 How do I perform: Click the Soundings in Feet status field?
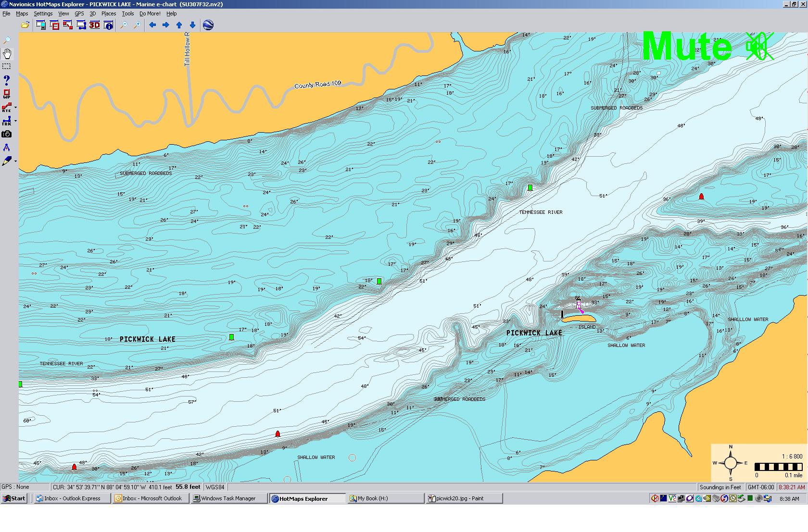point(720,487)
